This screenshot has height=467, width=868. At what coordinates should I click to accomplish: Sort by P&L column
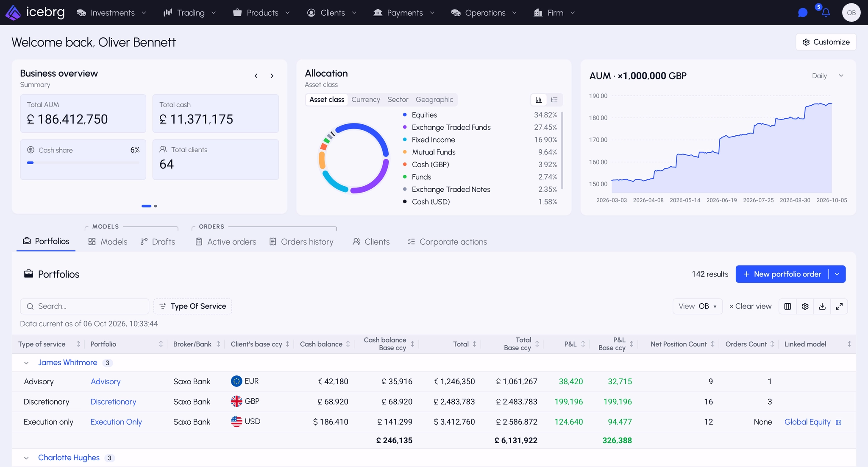(583, 344)
